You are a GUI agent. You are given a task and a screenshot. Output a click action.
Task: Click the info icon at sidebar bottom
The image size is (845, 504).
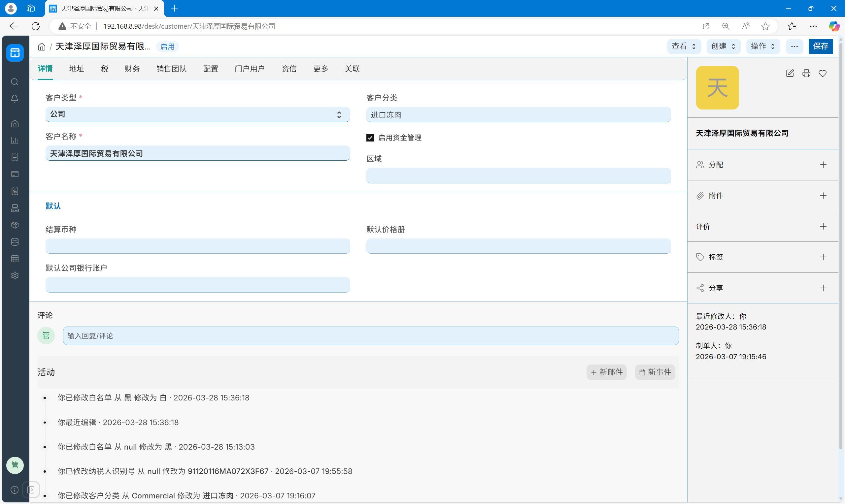click(x=15, y=490)
